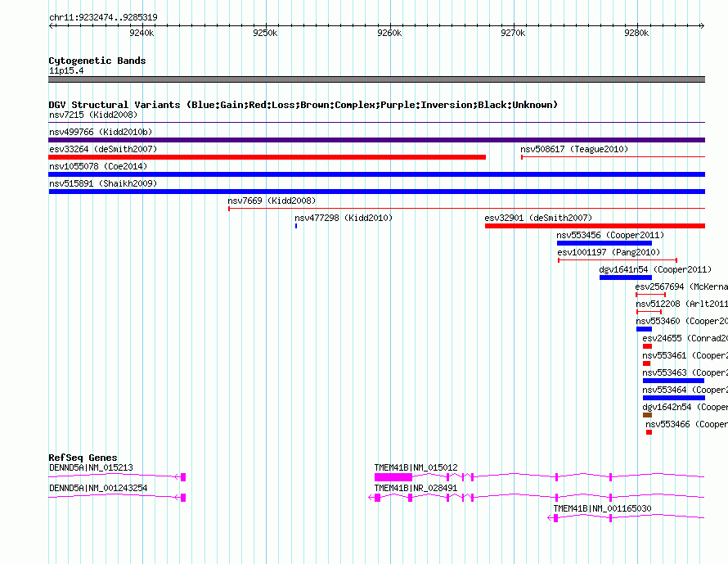Screen dimensions: 728x564
Task: Click the 11p15.4 cytogenetic band bar
Action: [376, 79]
